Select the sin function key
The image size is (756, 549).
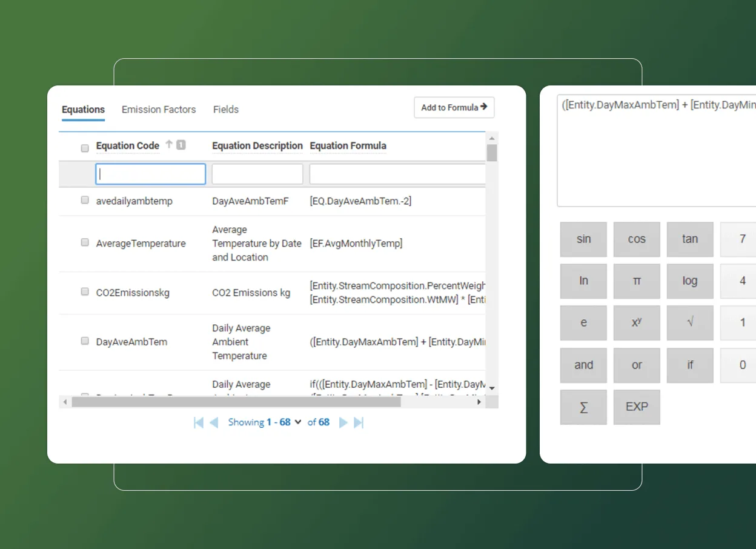pos(583,239)
